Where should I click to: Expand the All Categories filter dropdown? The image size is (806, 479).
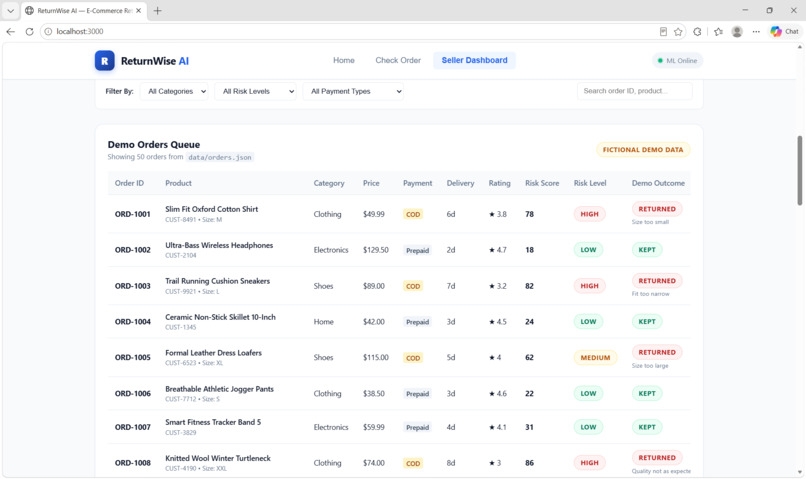[174, 91]
